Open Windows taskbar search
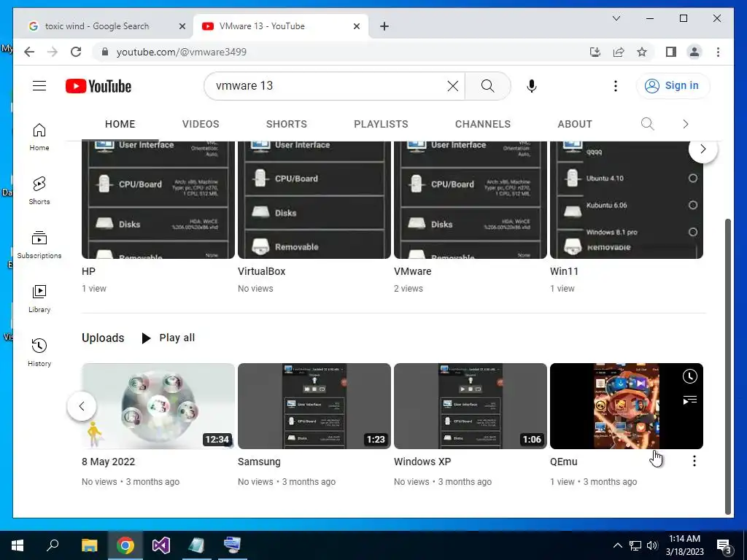The image size is (747, 560). tap(53, 545)
